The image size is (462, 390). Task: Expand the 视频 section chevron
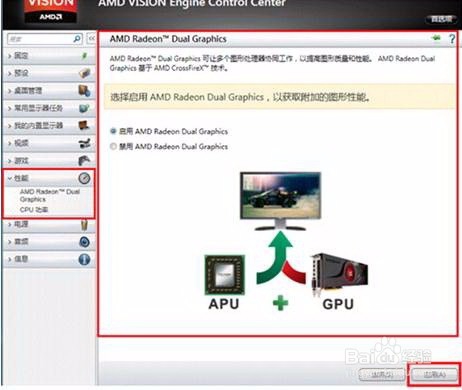10,143
